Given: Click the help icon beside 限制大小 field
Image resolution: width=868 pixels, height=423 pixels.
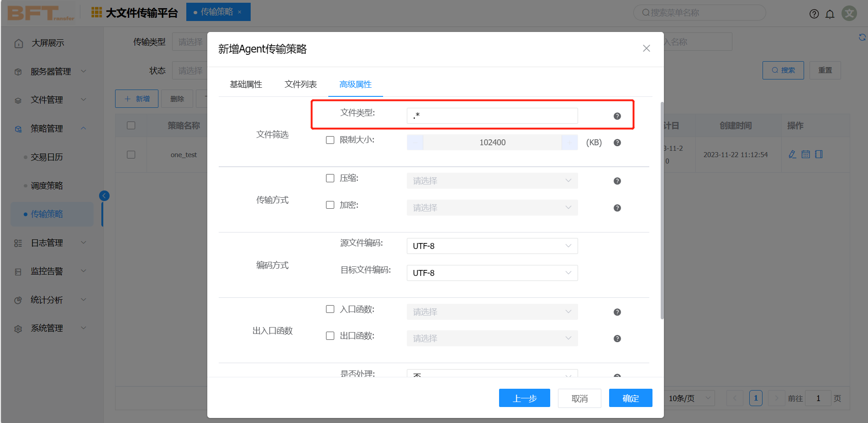Looking at the screenshot, I should click(x=617, y=143).
